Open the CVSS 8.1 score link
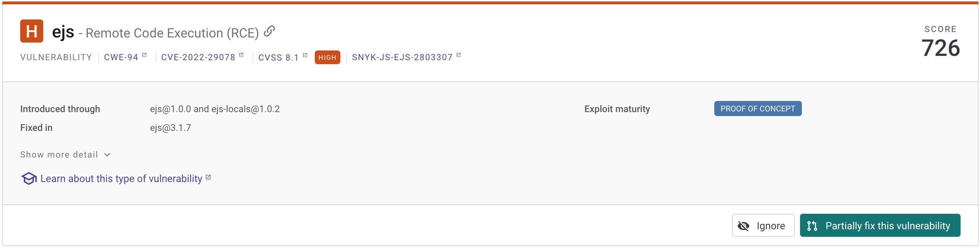Image resolution: width=980 pixels, height=248 pixels. coord(278,58)
